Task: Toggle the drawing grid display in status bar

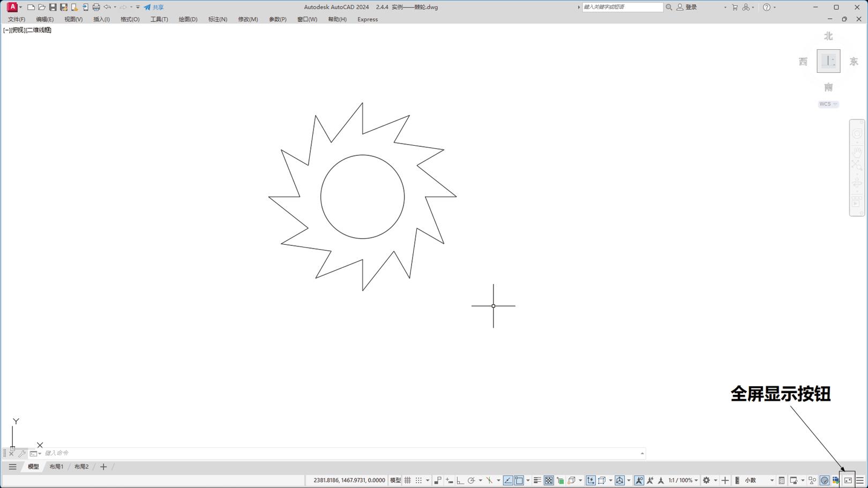Action: (x=408, y=481)
